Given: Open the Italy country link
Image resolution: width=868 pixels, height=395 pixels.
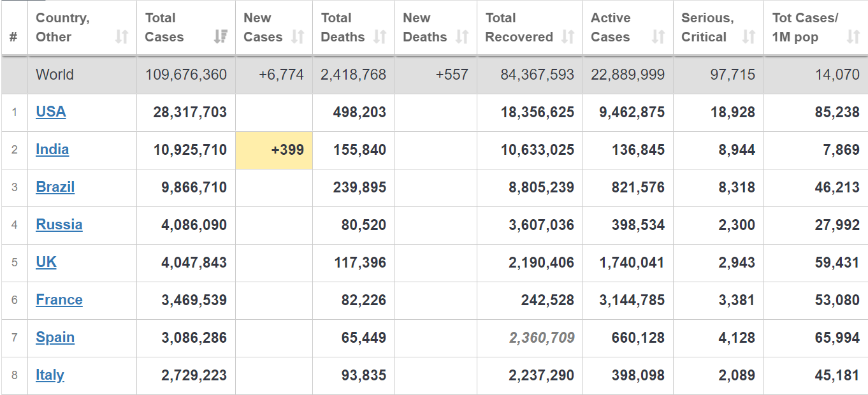Looking at the screenshot, I should click(x=50, y=375).
